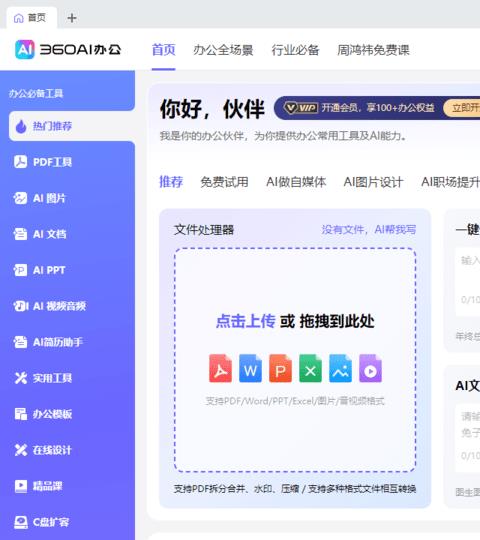Click the 360AI办公 logo icon
480x540 pixels.
25,50
